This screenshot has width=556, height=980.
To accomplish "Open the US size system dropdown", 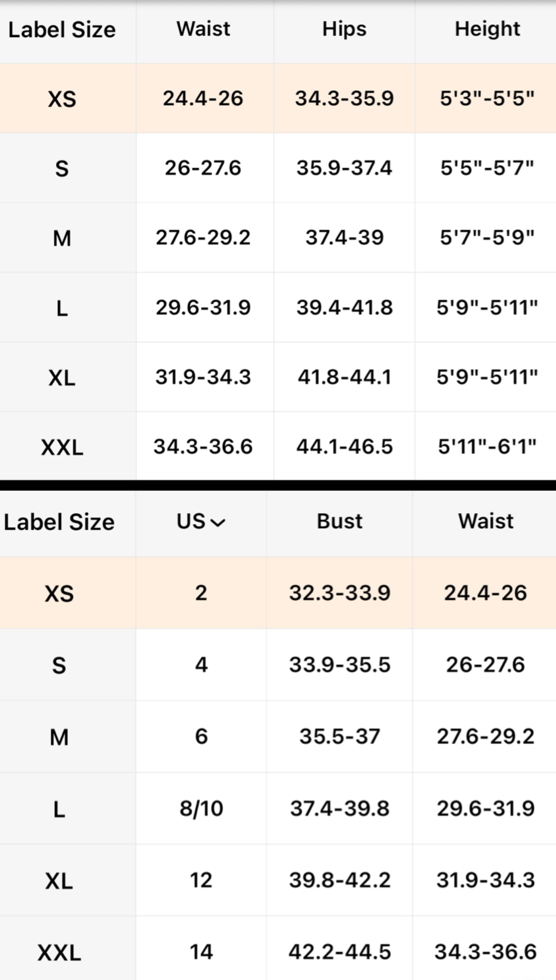I will click(x=201, y=521).
